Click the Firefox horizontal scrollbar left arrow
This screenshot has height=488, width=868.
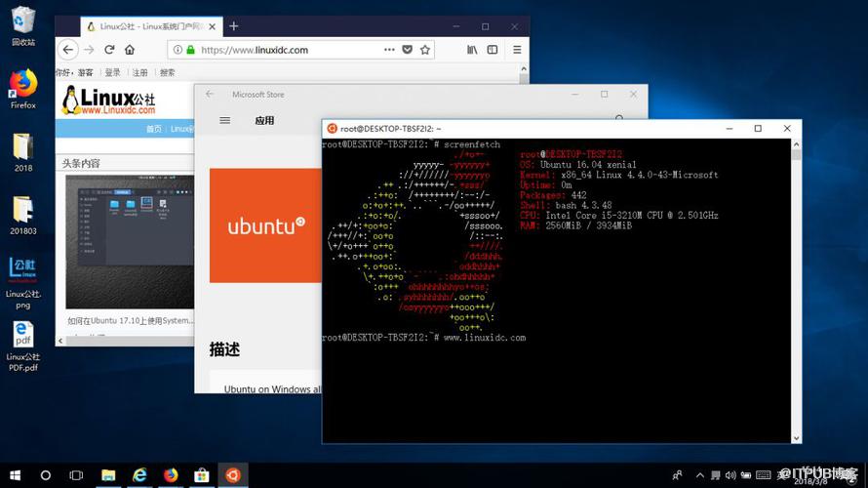pyautogui.click(x=60, y=342)
